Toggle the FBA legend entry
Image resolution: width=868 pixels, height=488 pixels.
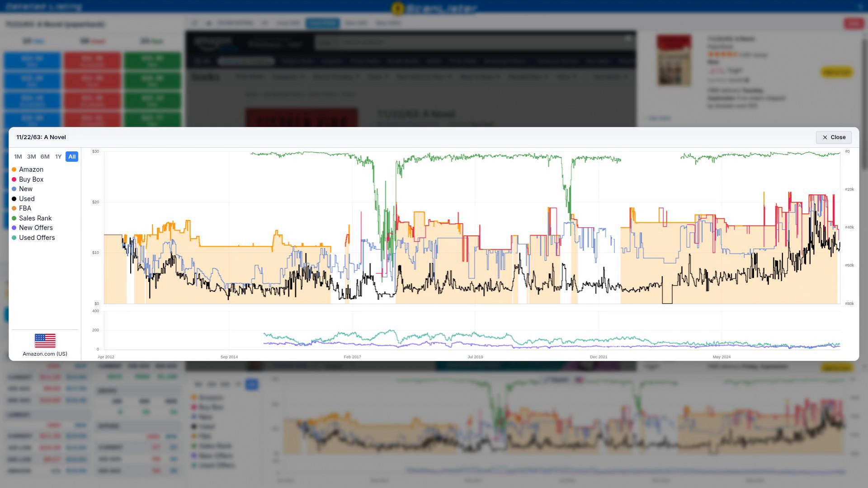21,208
